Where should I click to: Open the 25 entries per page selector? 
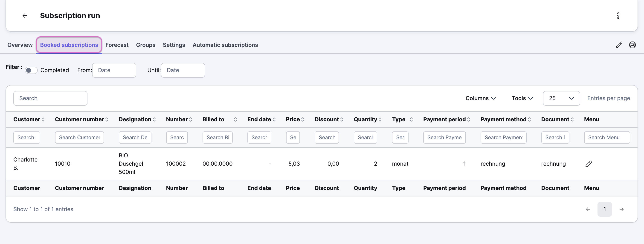coord(561,98)
